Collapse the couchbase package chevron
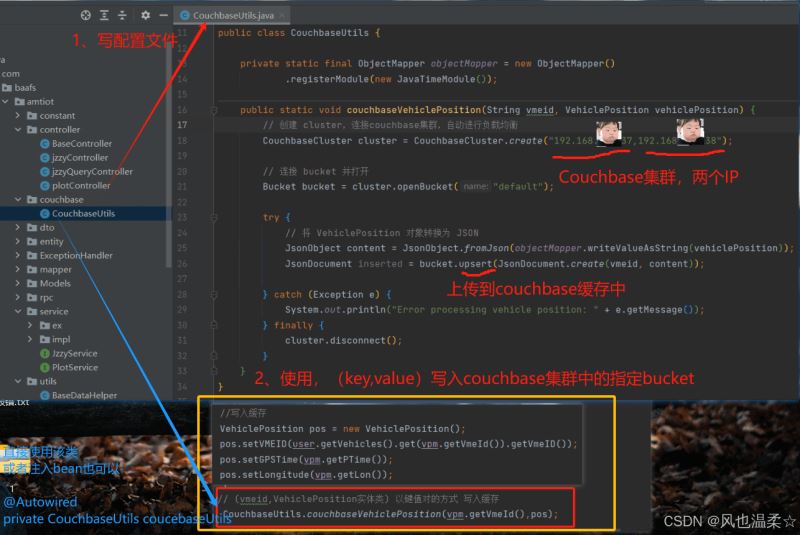Viewport: 800px width, 535px height. (x=18, y=199)
